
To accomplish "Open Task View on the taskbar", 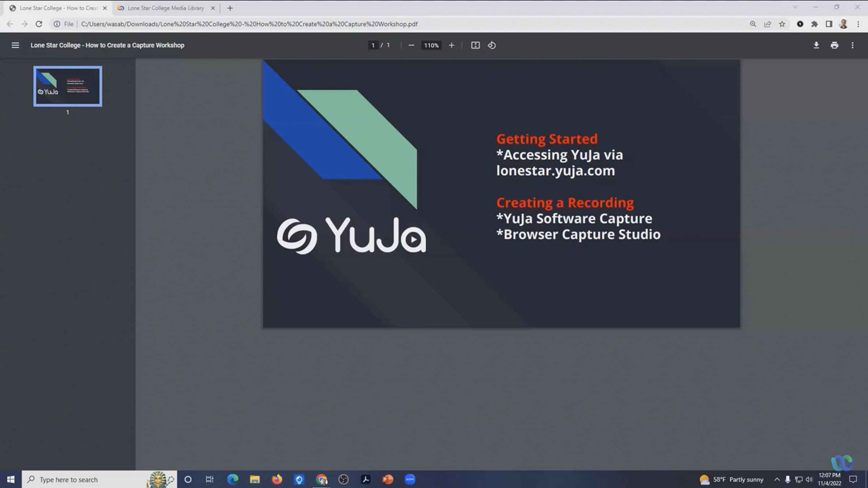I will point(209,479).
